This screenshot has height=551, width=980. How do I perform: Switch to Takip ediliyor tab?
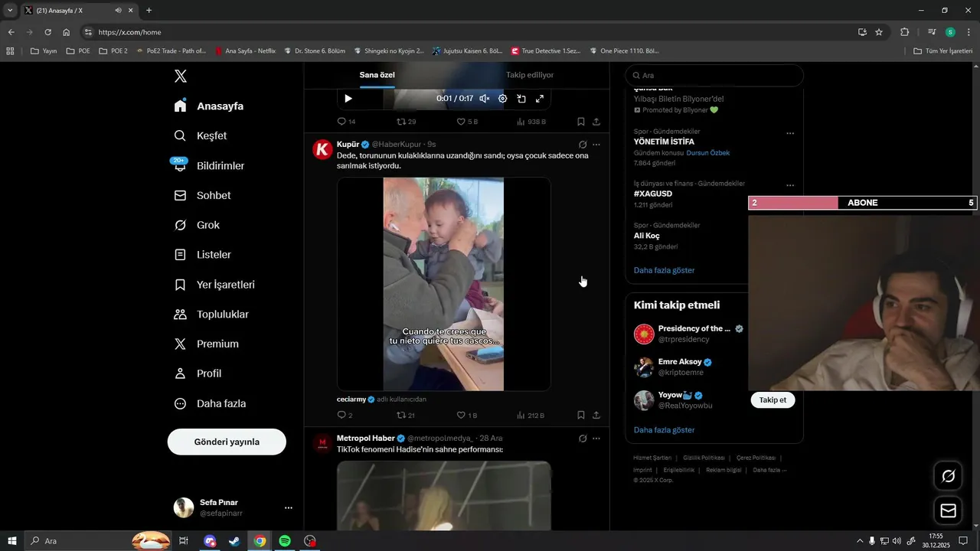[x=530, y=75]
